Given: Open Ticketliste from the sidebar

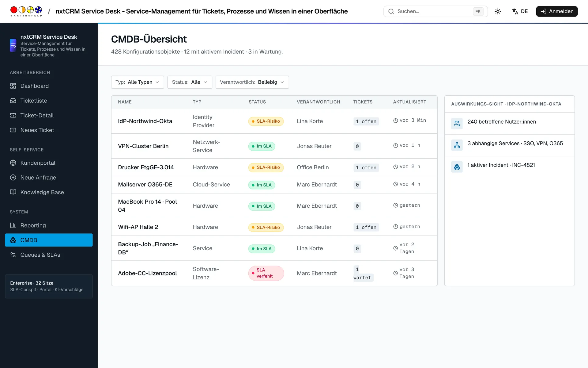Looking at the screenshot, I should tap(49, 101).
